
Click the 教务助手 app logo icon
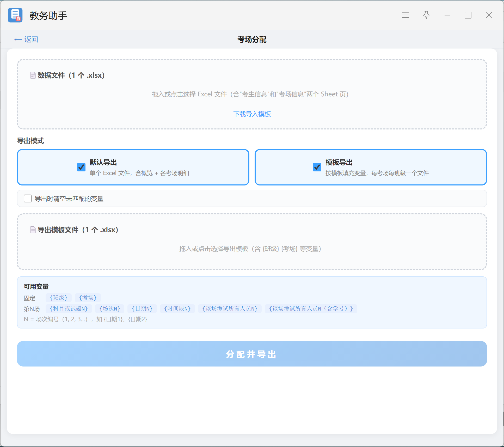tap(15, 15)
